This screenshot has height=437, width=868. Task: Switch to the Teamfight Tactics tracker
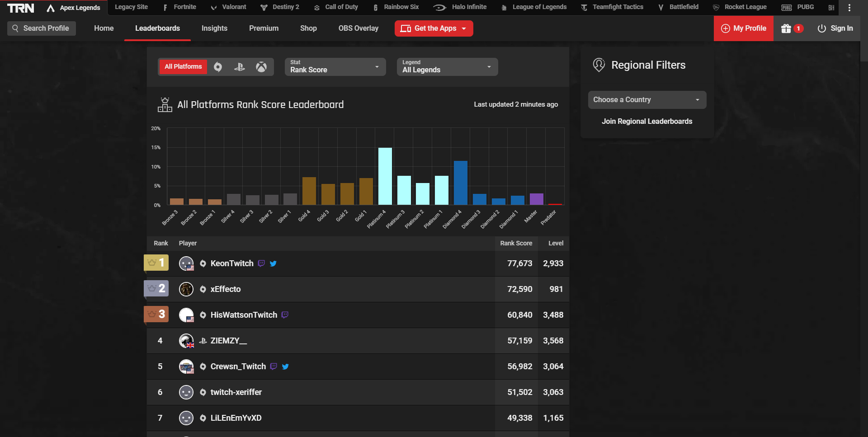[x=612, y=7]
